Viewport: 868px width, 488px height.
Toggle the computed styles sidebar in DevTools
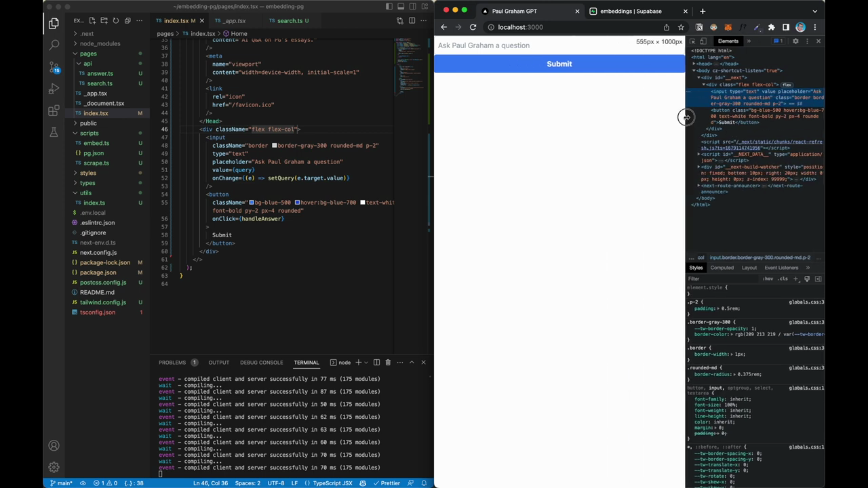point(818,279)
